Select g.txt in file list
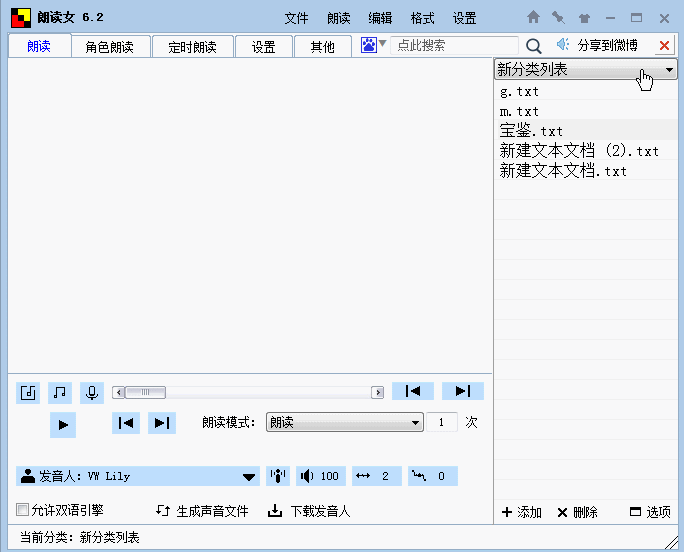 [586, 92]
